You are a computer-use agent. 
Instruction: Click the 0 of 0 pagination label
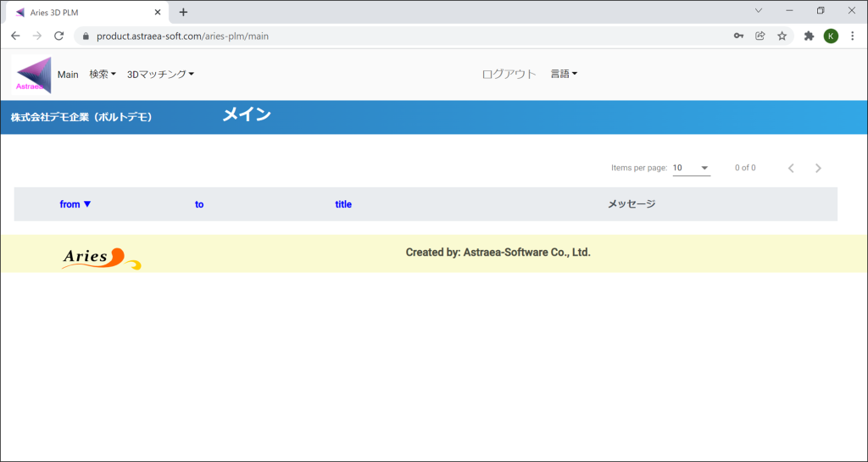[x=745, y=168]
